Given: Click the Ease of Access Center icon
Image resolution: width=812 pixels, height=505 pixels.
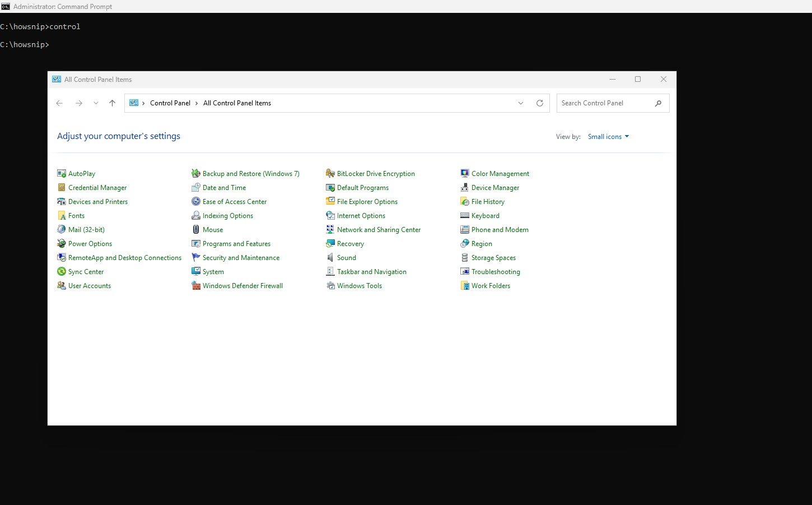Looking at the screenshot, I should pos(196,202).
